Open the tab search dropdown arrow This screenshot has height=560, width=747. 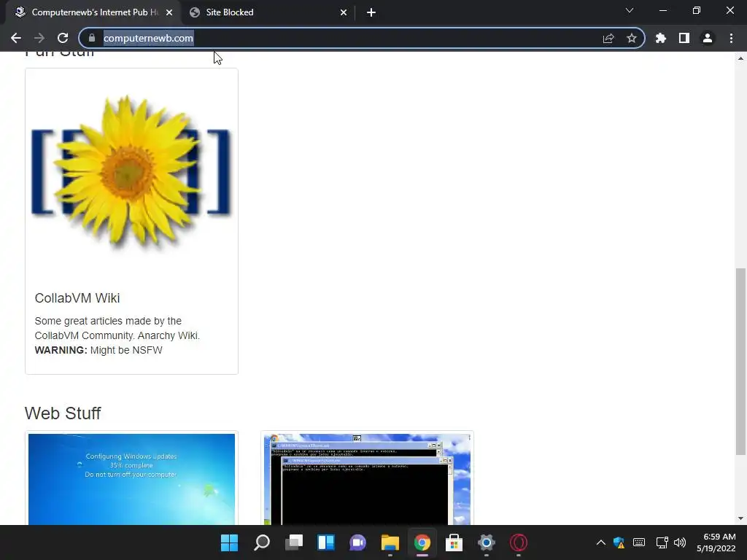(630, 10)
